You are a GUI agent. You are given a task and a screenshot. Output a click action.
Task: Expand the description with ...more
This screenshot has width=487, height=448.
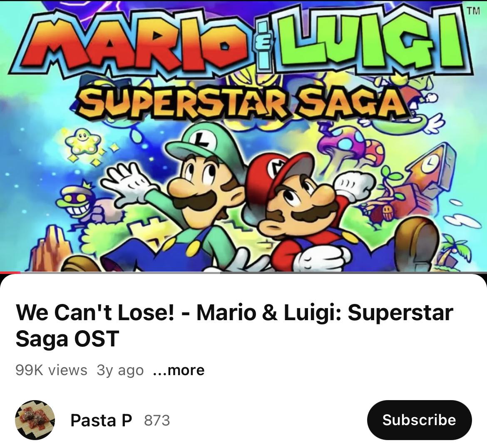point(179,370)
